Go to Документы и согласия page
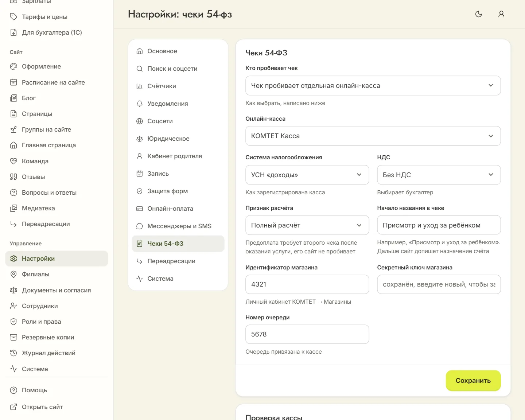Screen dimensions: 525x420 tap(57, 290)
